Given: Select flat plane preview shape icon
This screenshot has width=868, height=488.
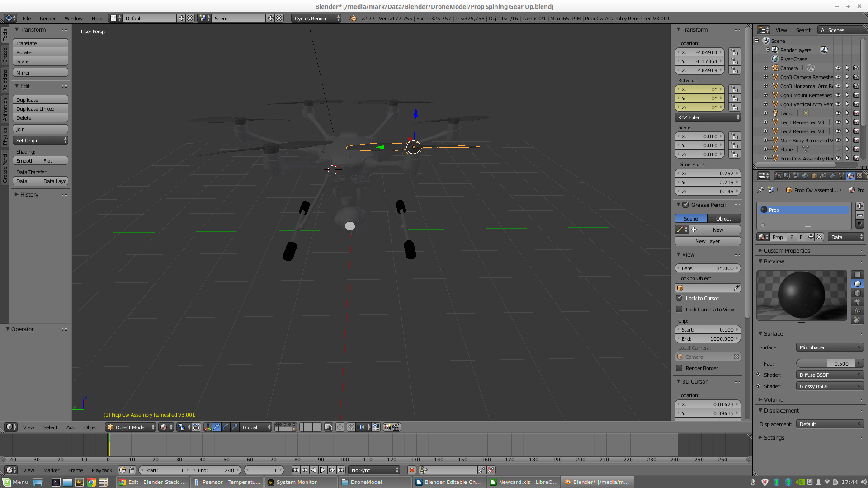Looking at the screenshot, I should (x=857, y=275).
